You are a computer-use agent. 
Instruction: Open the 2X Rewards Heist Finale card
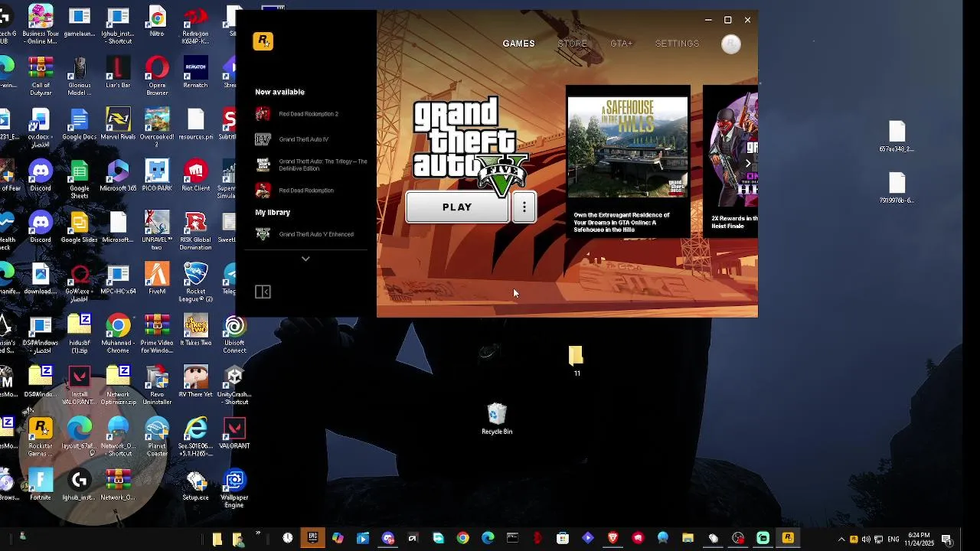tap(730, 161)
